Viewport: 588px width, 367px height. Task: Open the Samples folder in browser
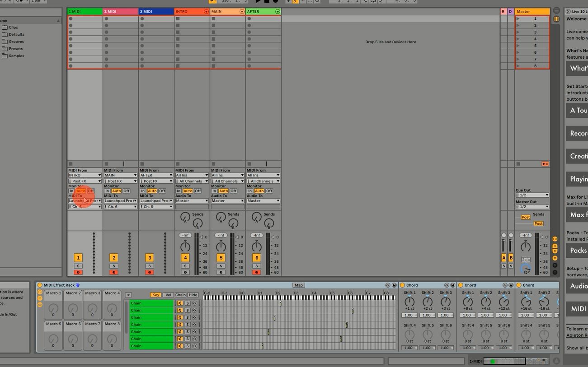pos(16,56)
